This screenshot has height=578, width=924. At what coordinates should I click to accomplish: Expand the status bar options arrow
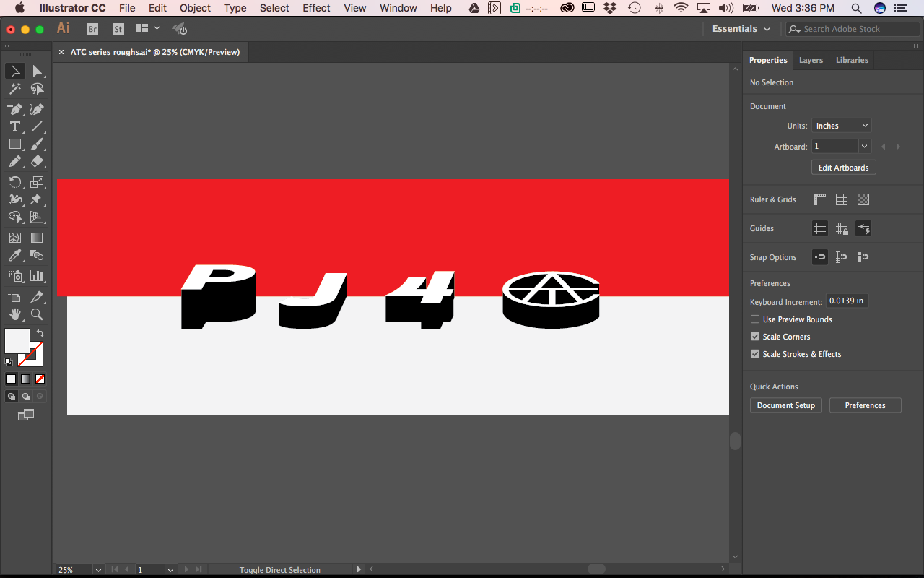coord(359,570)
